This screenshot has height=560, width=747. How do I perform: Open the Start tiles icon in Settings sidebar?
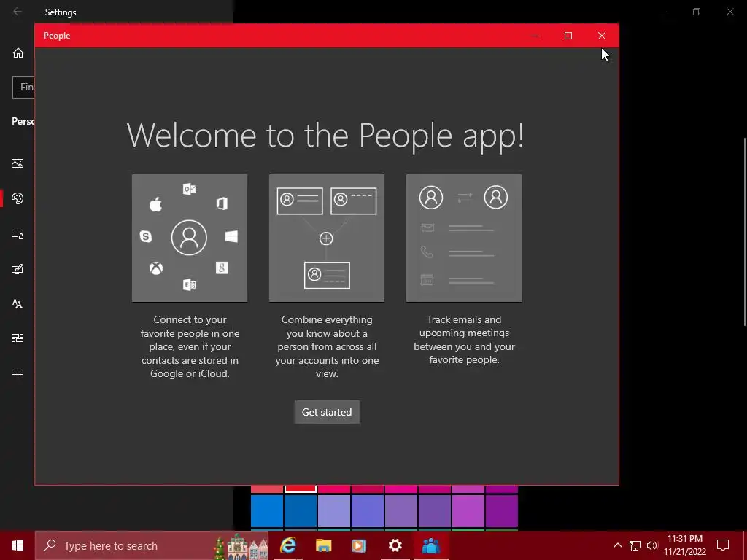click(18, 338)
